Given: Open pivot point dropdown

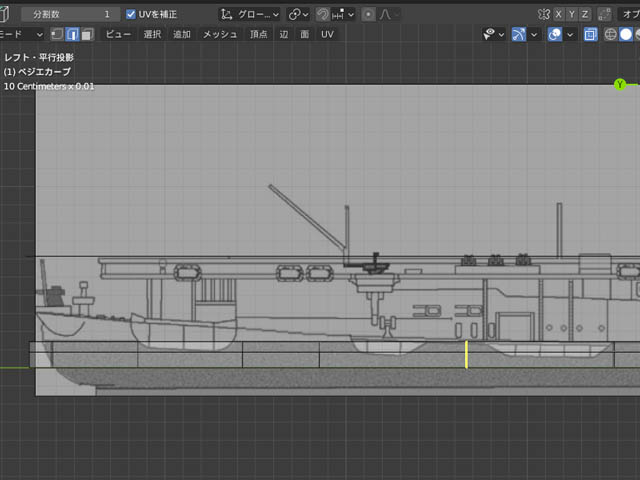Looking at the screenshot, I should (x=298, y=15).
